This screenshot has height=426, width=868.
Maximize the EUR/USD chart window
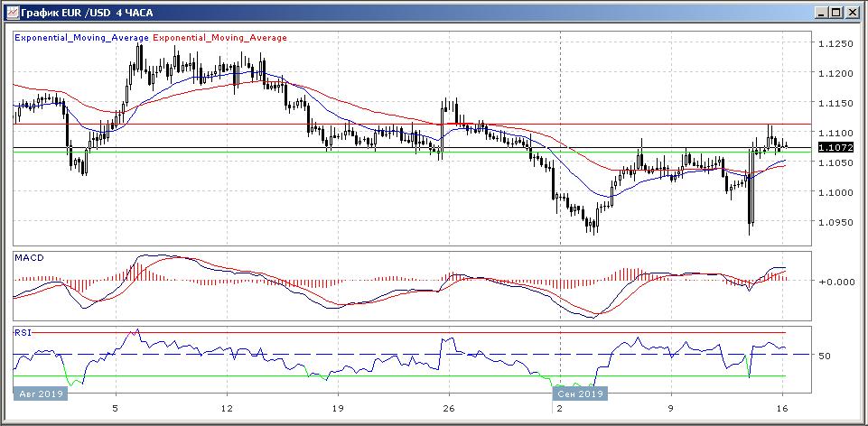835,13
